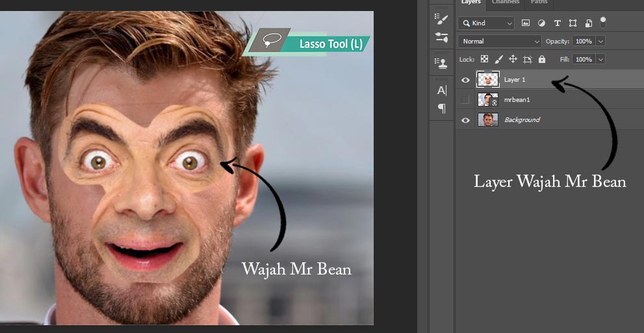This screenshot has width=644, height=333.
Task: Open the Clone Source stamp panel icon
Action: 441,63
